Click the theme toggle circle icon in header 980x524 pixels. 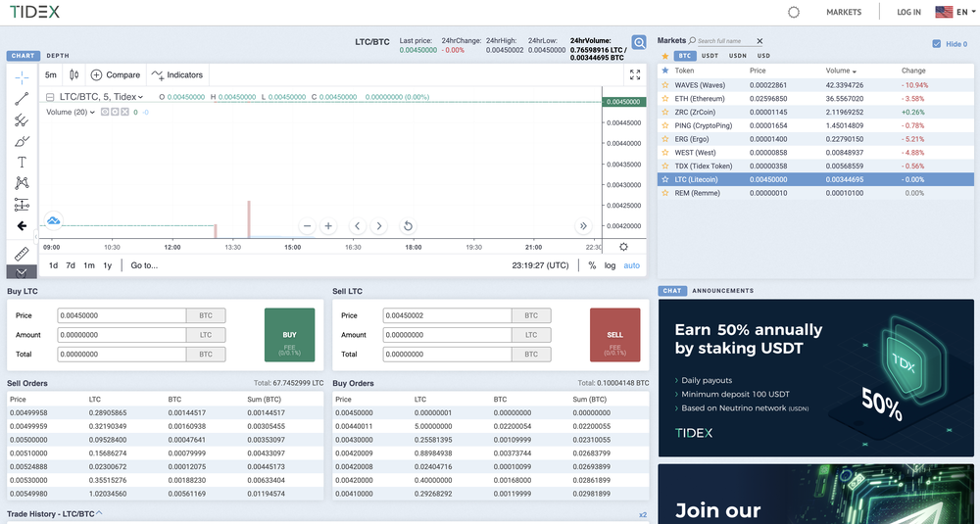(794, 12)
